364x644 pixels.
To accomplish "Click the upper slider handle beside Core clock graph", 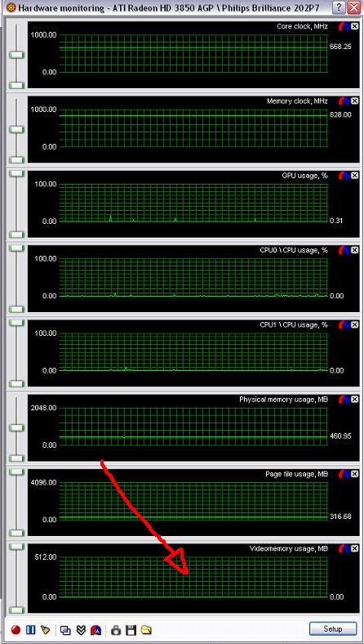I will tap(17, 55).
